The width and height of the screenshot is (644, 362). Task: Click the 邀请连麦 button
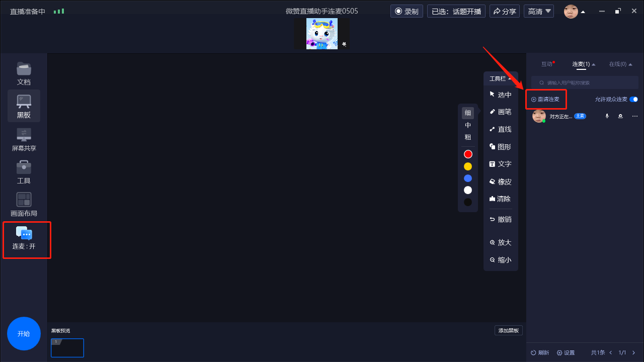click(546, 100)
